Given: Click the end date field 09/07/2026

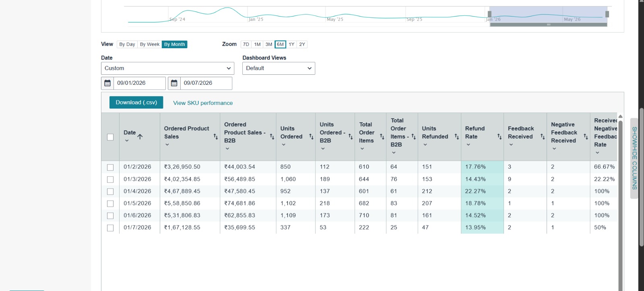Looking at the screenshot, I should (x=206, y=83).
